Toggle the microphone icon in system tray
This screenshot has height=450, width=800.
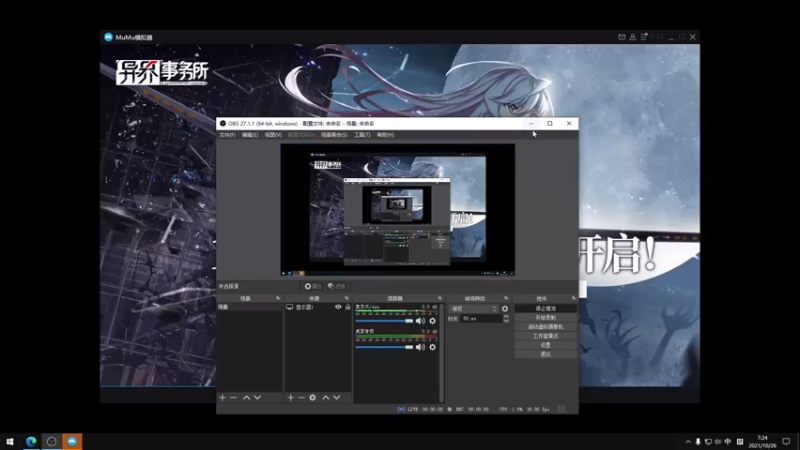698,441
